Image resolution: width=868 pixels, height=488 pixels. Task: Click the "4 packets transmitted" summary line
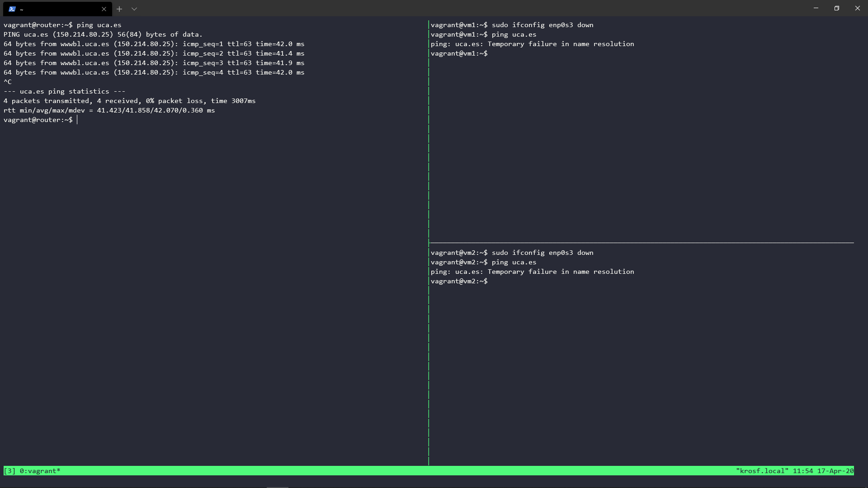(x=130, y=101)
